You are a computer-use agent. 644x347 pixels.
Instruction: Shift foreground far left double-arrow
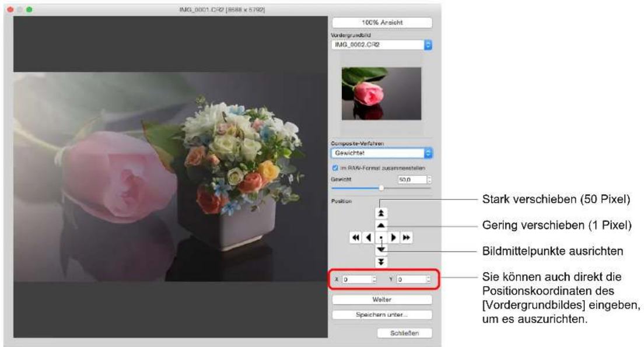[x=356, y=237]
